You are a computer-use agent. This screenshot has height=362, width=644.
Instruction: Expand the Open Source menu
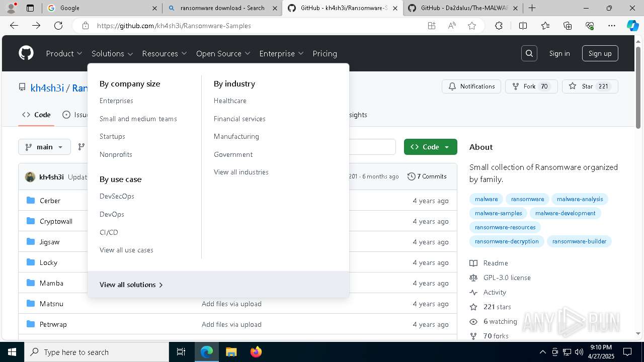click(x=223, y=53)
